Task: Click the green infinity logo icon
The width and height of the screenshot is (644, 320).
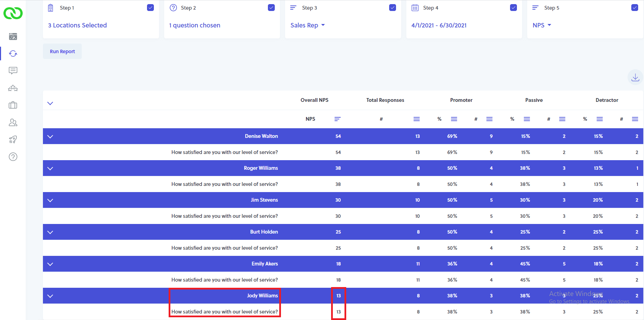Action: (13, 13)
